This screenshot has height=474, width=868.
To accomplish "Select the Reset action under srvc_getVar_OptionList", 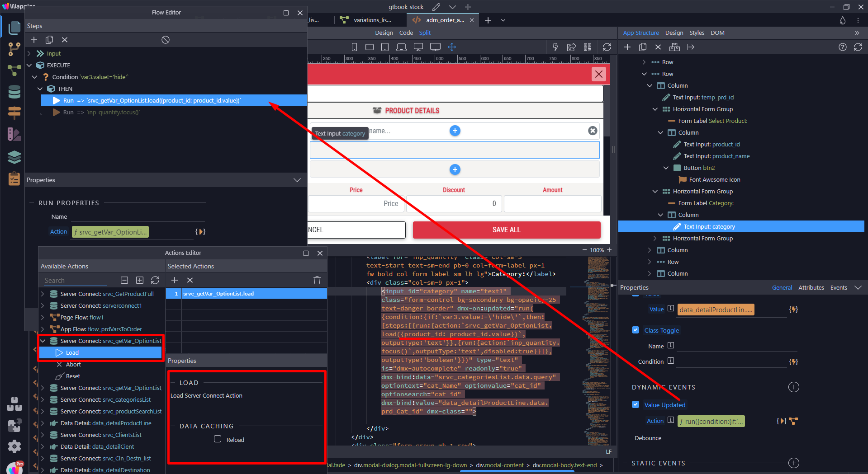I will 73,376.
